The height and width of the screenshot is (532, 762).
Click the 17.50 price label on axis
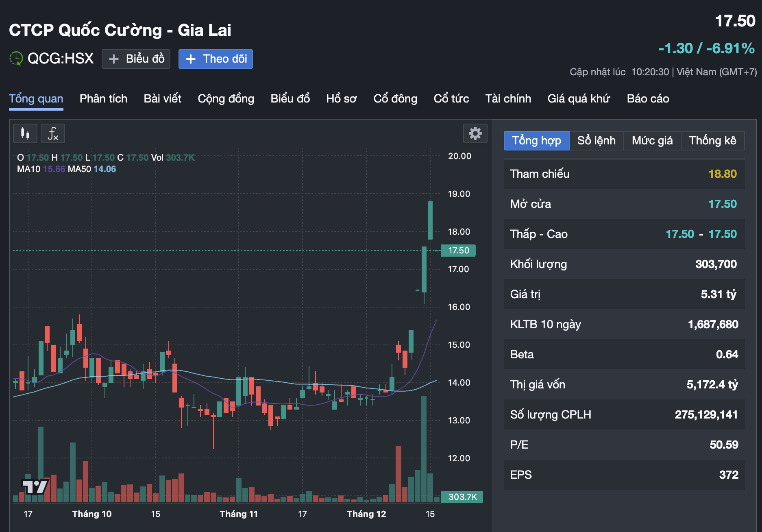tap(458, 251)
